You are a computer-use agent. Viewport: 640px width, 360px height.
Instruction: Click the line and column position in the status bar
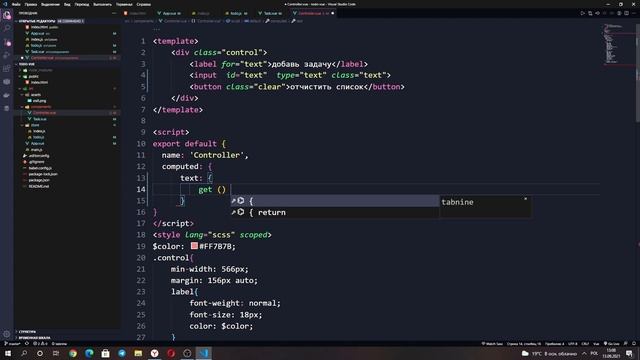524,344
